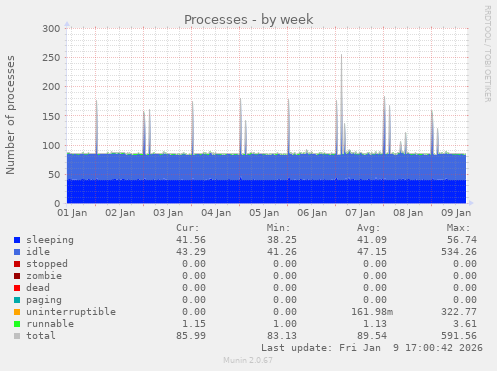Image resolution: width=497 pixels, height=371 pixels.
Task: Click idle current value 43.29
Action: [191, 252]
